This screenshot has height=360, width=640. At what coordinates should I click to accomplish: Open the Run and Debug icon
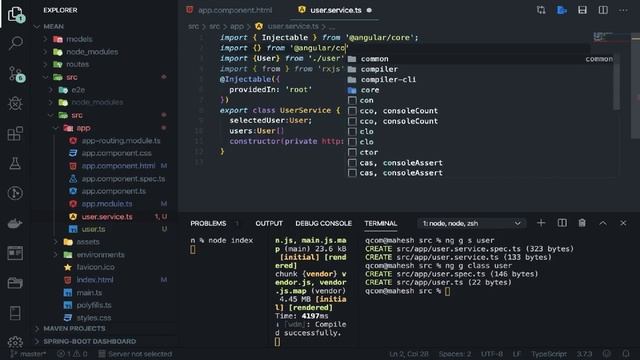point(15,103)
